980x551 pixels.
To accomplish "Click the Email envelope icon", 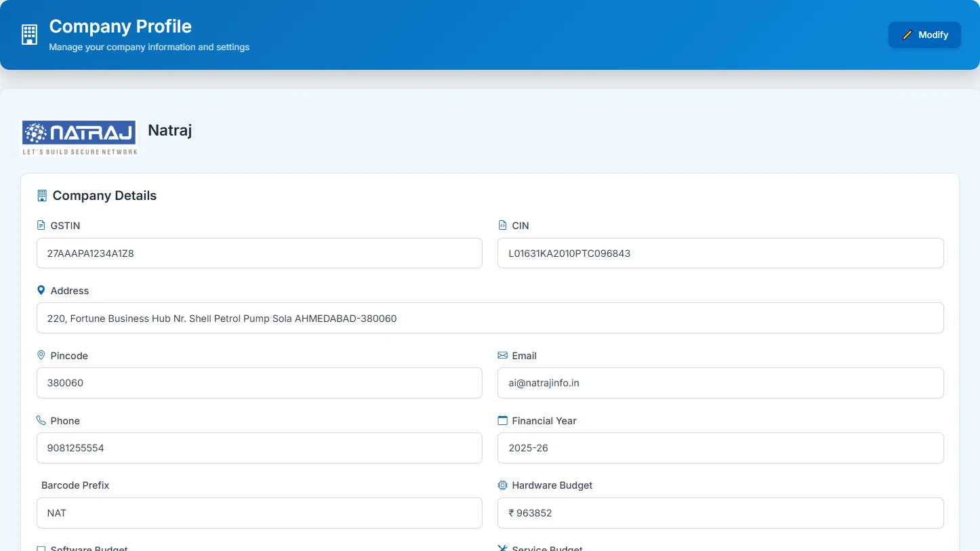I will click(x=502, y=355).
